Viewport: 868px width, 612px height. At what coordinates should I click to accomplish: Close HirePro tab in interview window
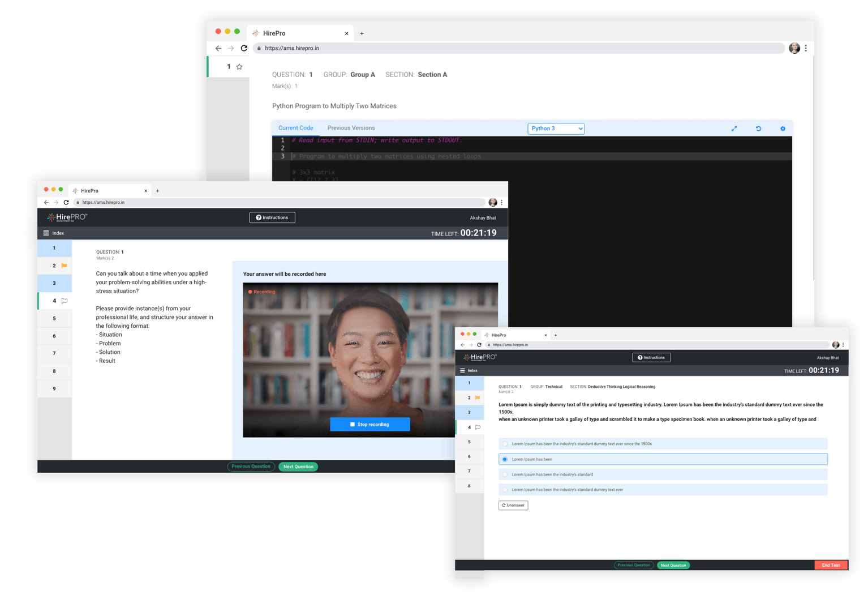point(145,191)
